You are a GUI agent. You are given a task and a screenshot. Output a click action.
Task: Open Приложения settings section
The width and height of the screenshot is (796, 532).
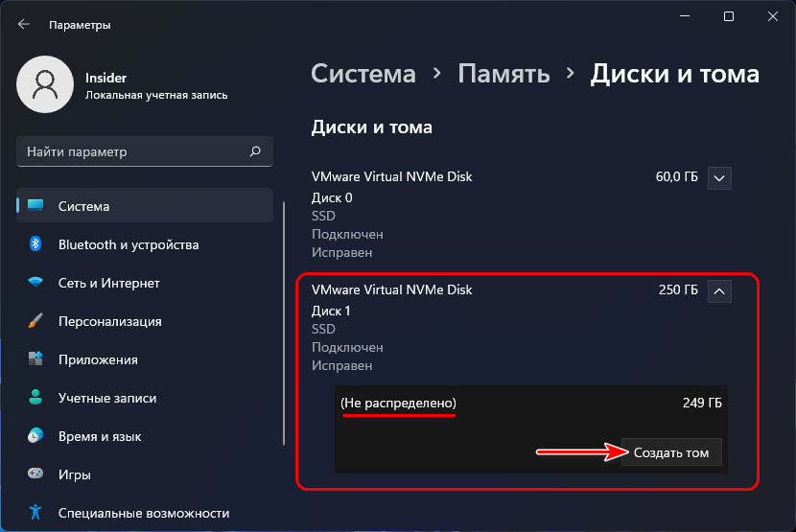coord(145,359)
